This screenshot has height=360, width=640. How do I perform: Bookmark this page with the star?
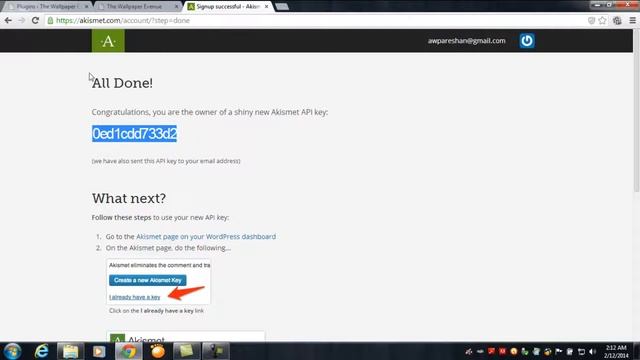pyautogui.click(x=602, y=20)
